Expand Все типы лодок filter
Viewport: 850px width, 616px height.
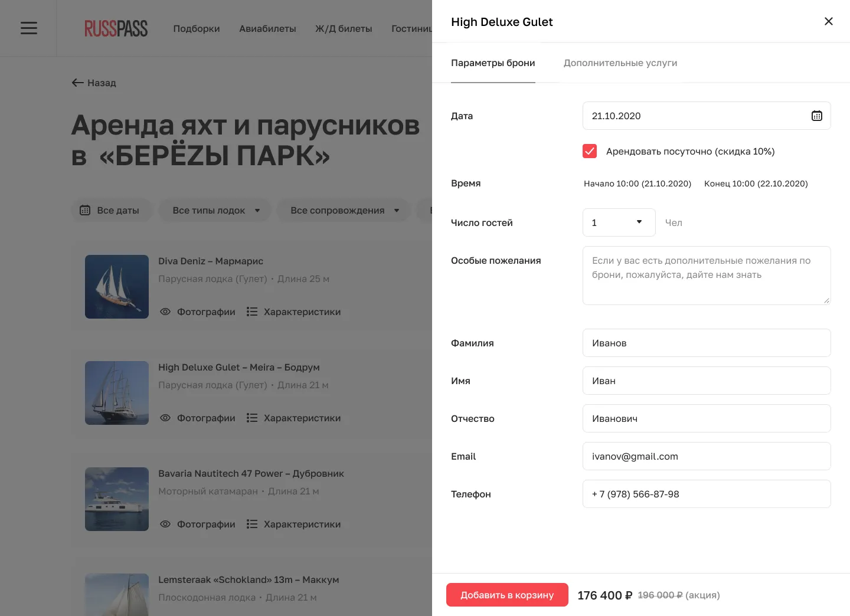[x=215, y=210]
